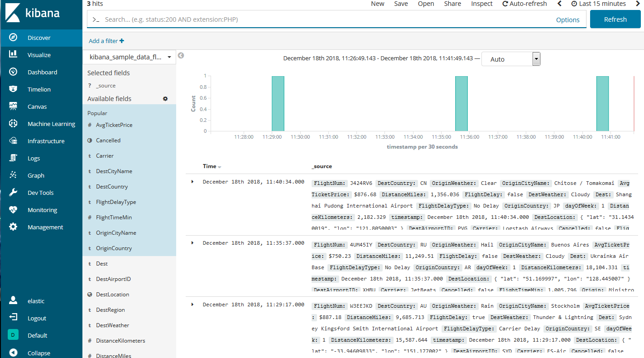This screenshot has width=644, height=358.
Task: Collapse the fields panel with arrow
Action: tap(181, 56)
